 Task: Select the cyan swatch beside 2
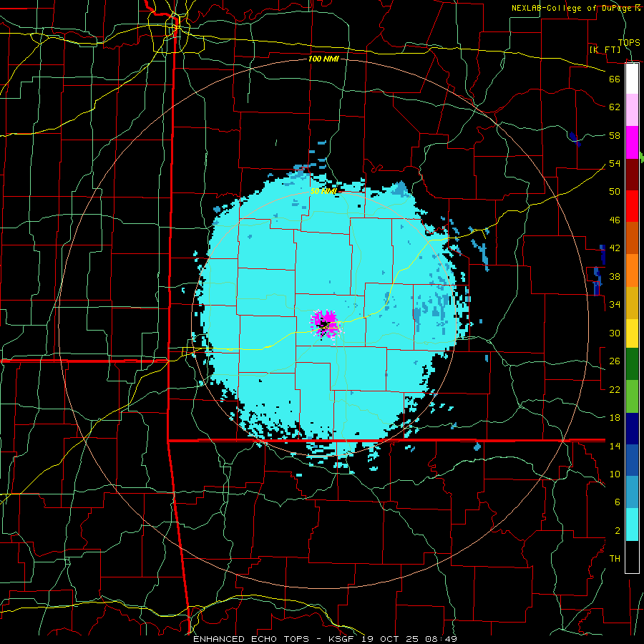pos(632,525)
